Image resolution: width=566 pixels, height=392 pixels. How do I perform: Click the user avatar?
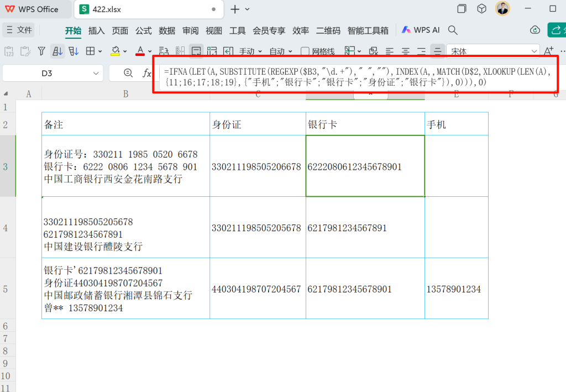tap(502, 9)
